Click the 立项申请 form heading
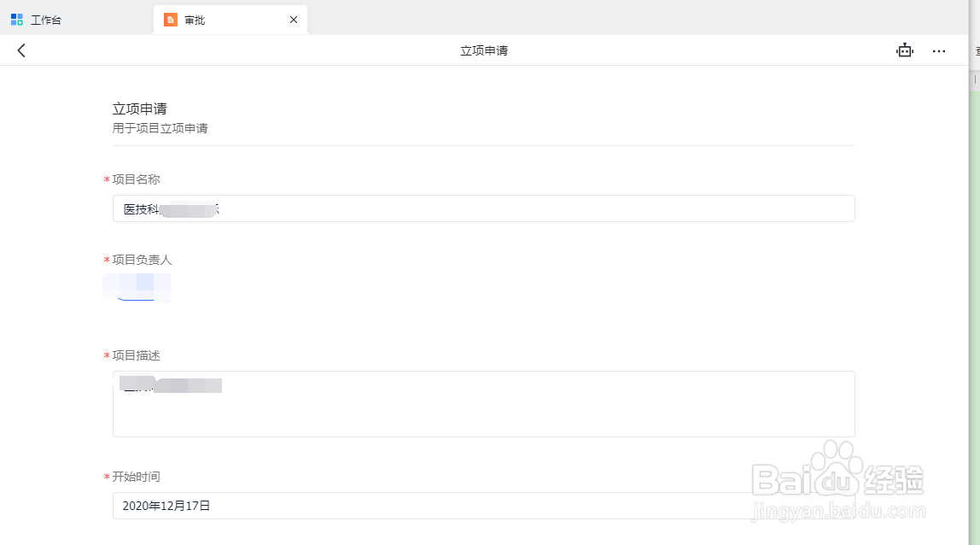This screenshot has width=980, height=545. tap(139, 108)
